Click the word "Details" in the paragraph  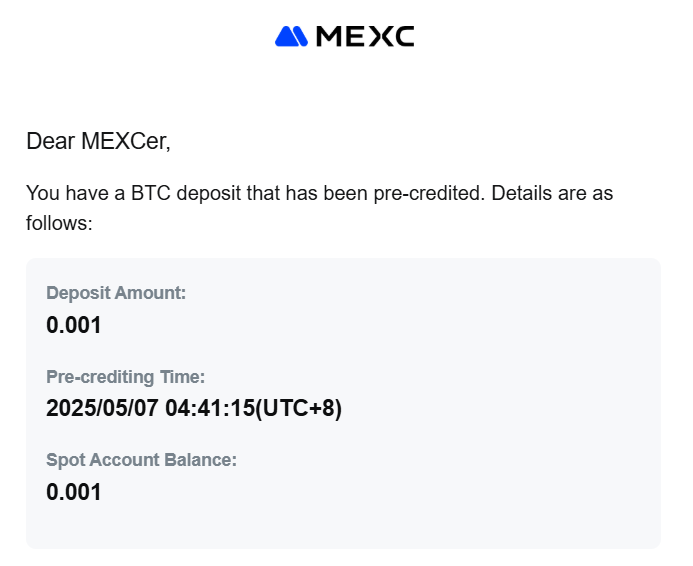coord(516,193)
